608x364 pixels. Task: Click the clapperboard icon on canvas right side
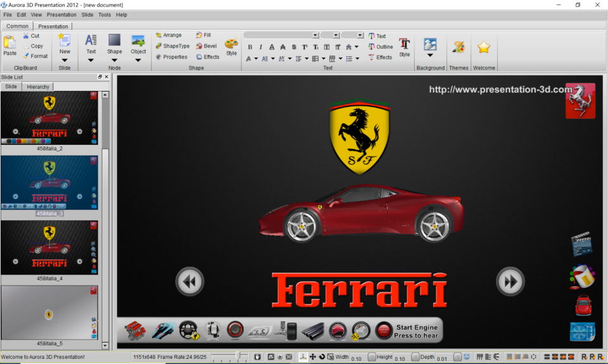click(x=582, y=244)
